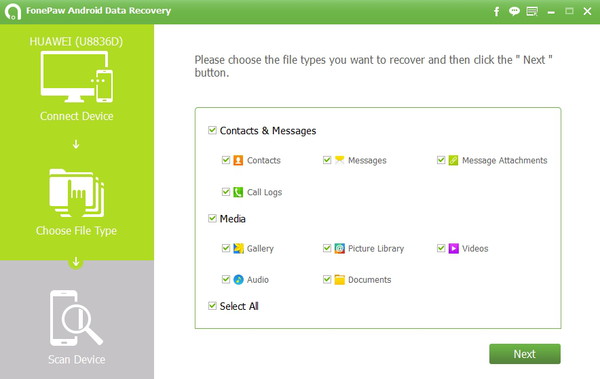Viewport: 600px width, 379px height.
Task: Click the orange Contacts icon
Action: tap(238, 160)
